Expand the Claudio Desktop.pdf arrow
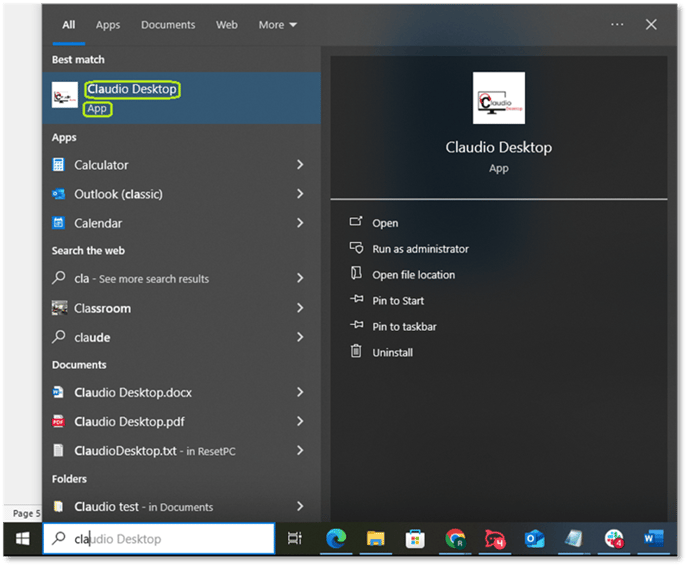 pos(300,421)
